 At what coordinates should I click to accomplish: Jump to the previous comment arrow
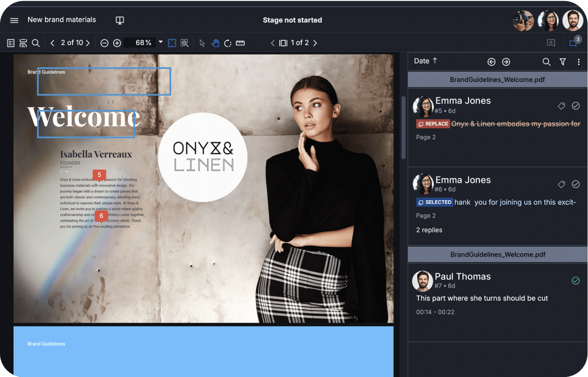click(491, 62)
